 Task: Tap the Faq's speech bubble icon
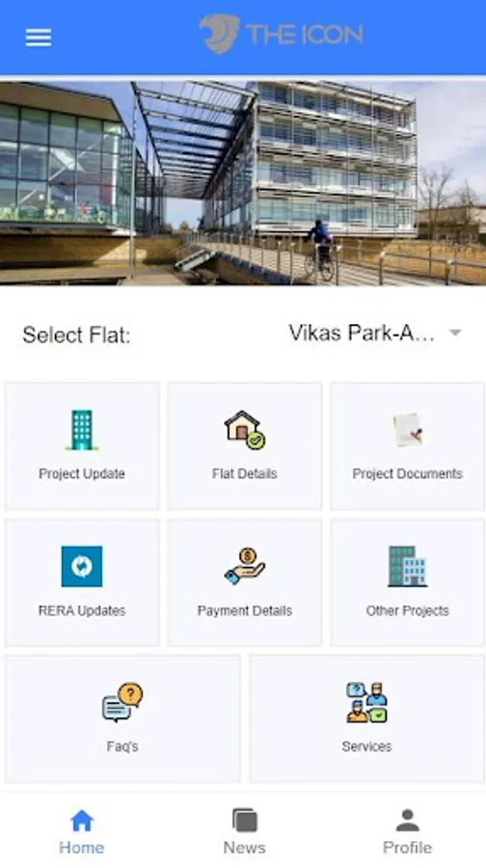[x=122, y=702]
